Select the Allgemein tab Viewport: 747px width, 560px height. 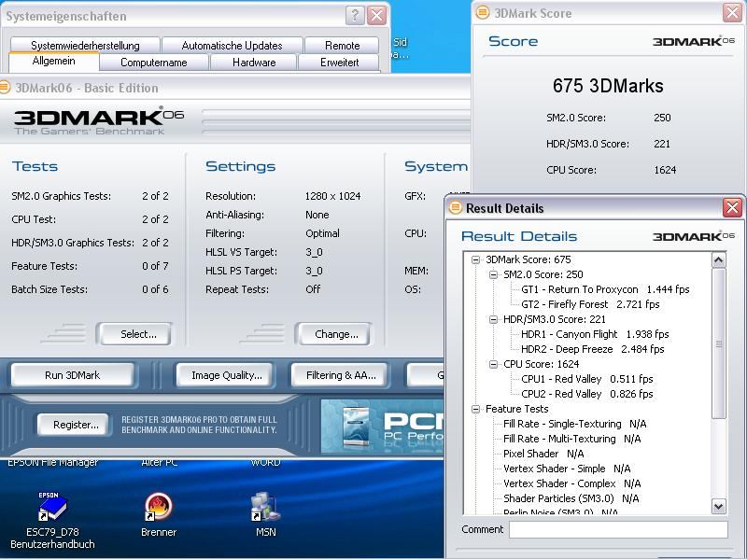coord(53,61)
